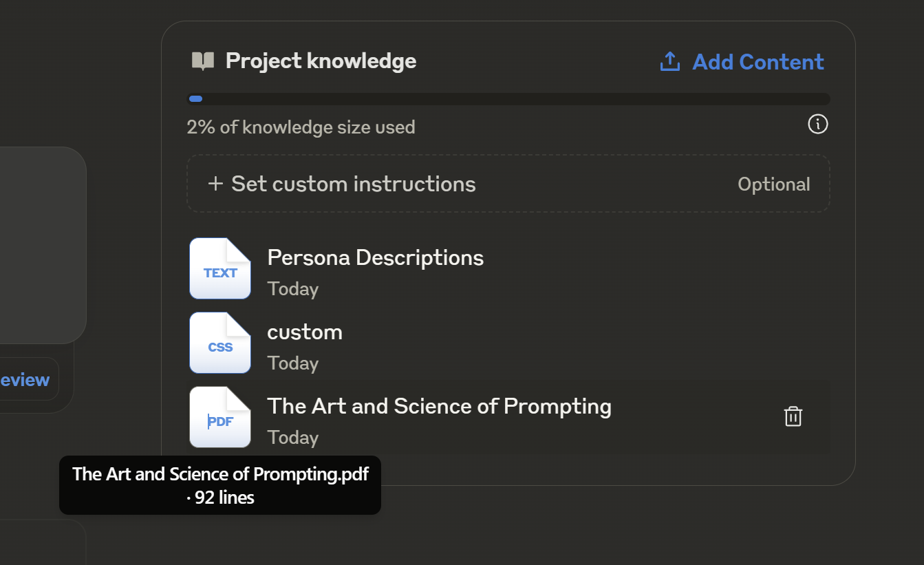
Task: Open the knowledge size info icon
Action: point(817,124)
